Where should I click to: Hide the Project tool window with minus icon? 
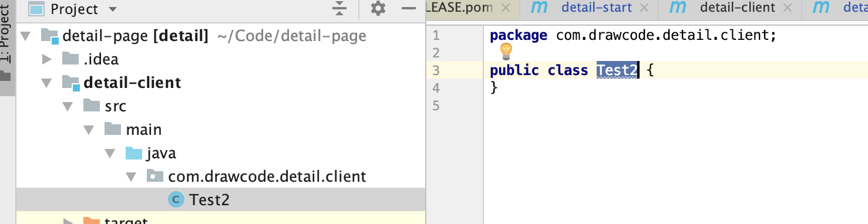pyautogui.click(x=408, y=9)
